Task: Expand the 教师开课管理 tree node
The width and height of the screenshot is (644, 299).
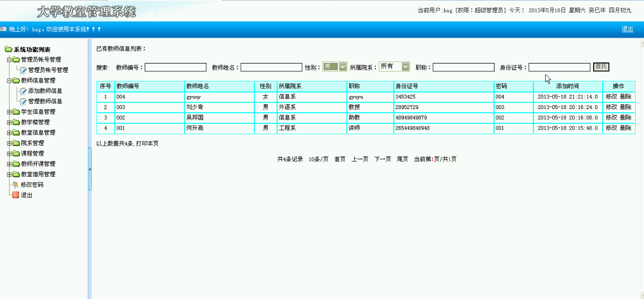Action: point(9,164)
